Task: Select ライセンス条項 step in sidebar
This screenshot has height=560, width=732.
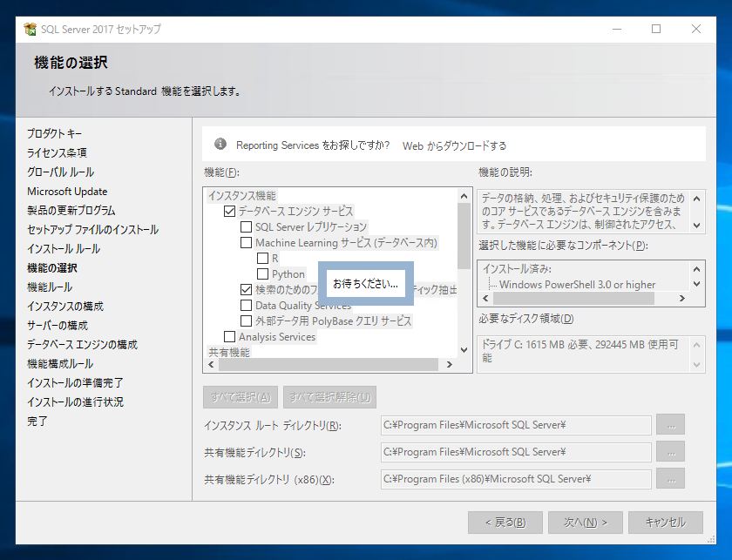Action: click(57, 153)
